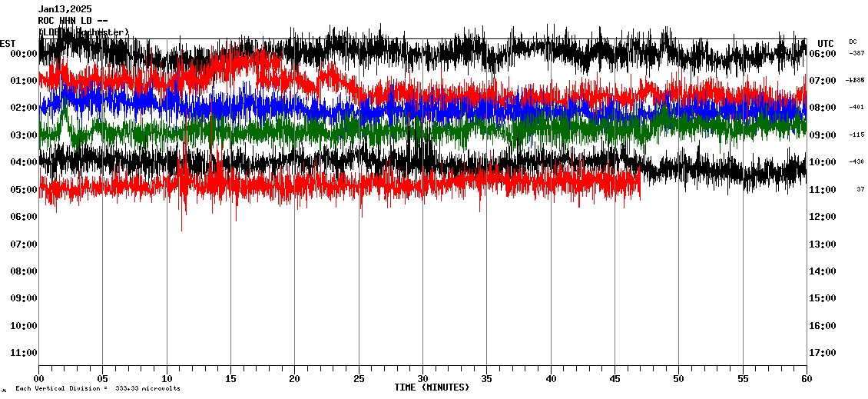Select the DC offset value -401

[857, 108]
